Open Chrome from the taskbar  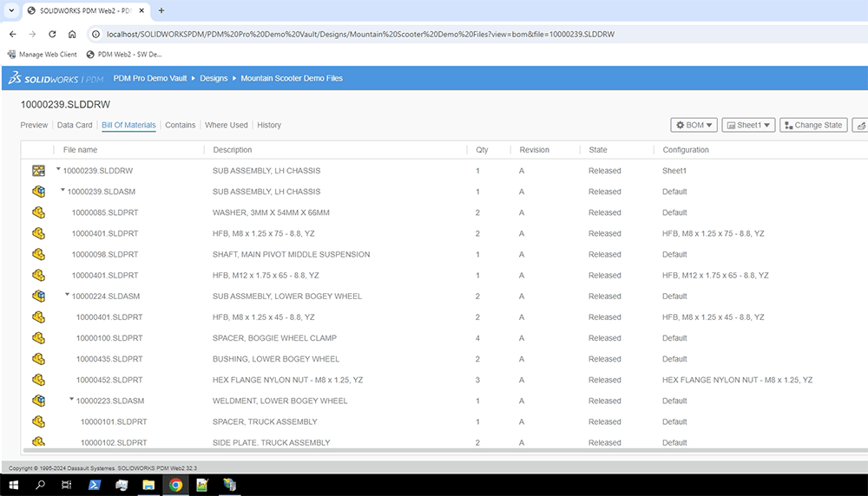pos(175,485)
